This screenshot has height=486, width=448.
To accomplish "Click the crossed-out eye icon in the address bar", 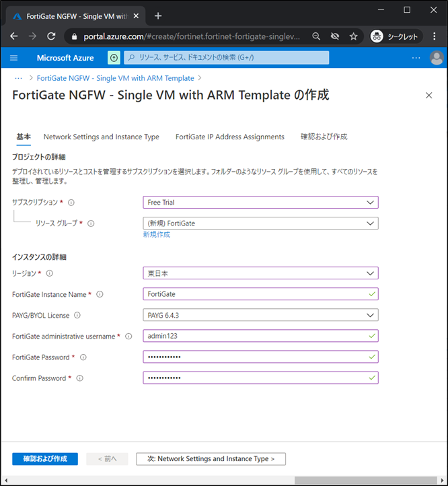I will [x=334, y=36].
